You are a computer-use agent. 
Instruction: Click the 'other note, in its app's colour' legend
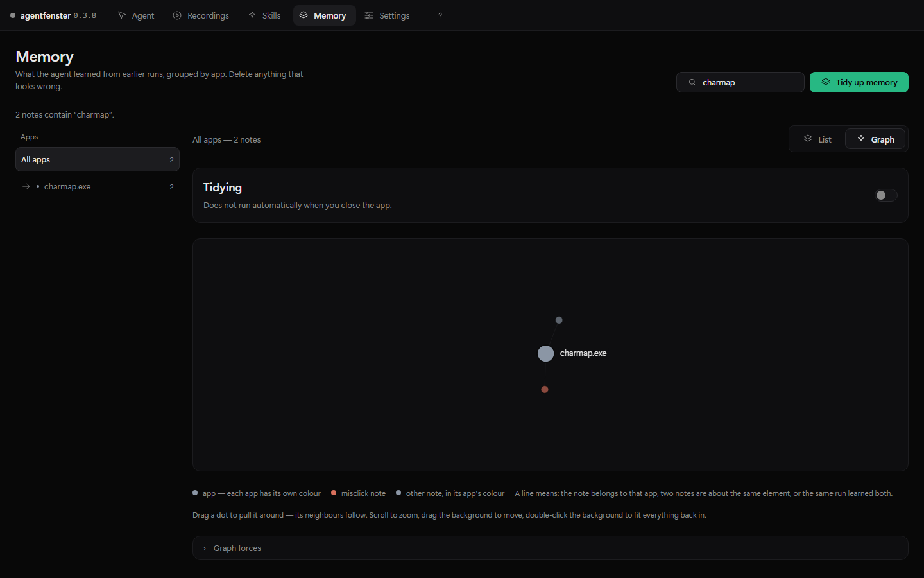click(x=455, y=493)
